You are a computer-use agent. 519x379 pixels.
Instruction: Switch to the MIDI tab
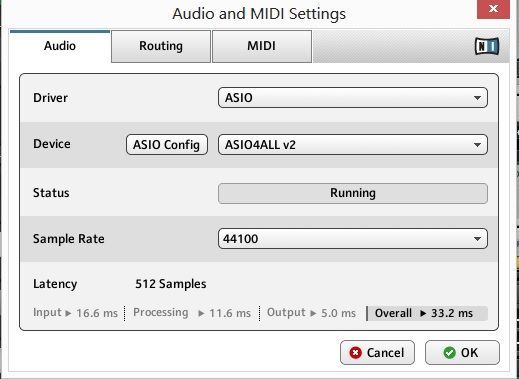pos(262,46)
